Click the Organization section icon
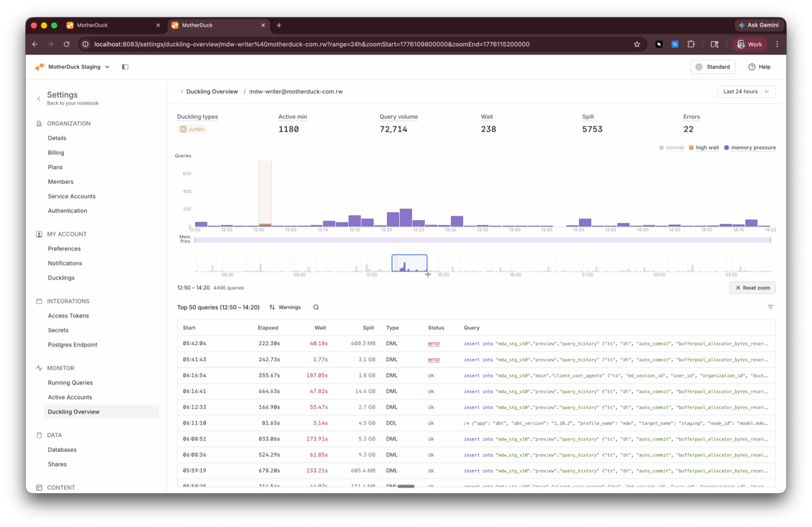Screen dimensions: 812x527 (x=39, y=124)
